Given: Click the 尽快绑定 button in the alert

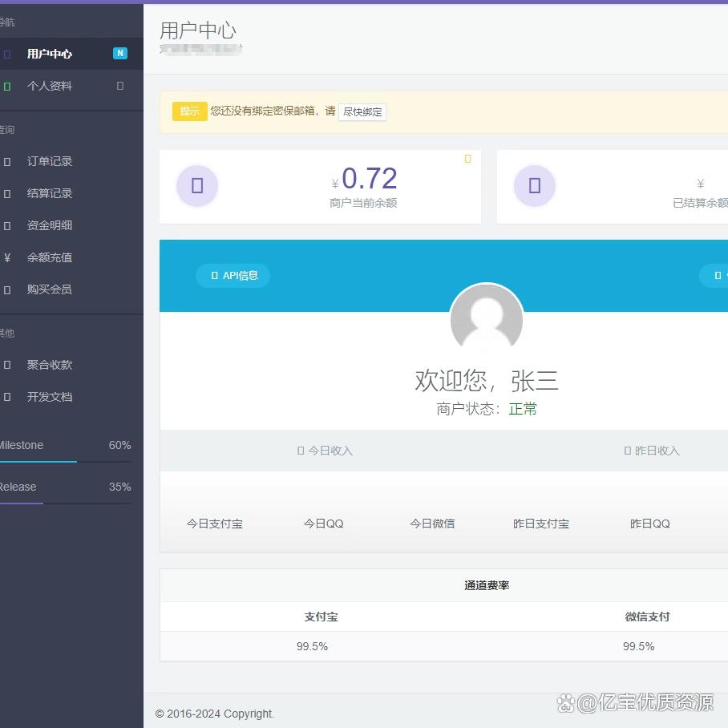Looking at the screenshot, I should [362, 112].
